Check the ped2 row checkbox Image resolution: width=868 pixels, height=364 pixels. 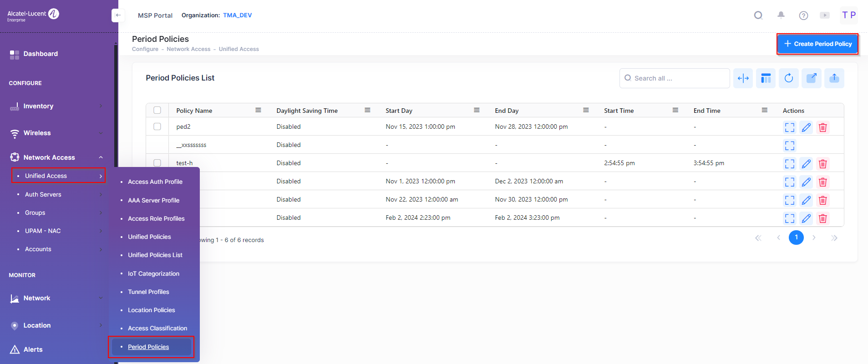(x=157, y=126)
